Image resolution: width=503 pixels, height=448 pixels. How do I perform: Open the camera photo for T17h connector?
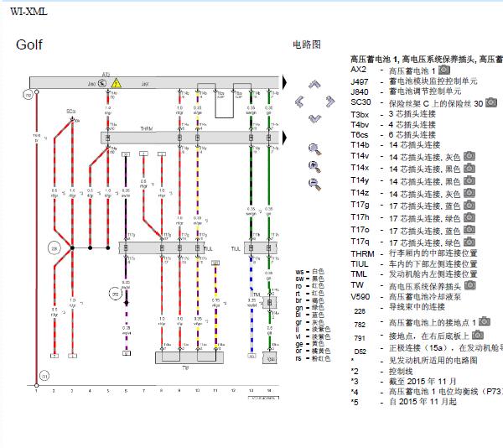tap(469, 217)
